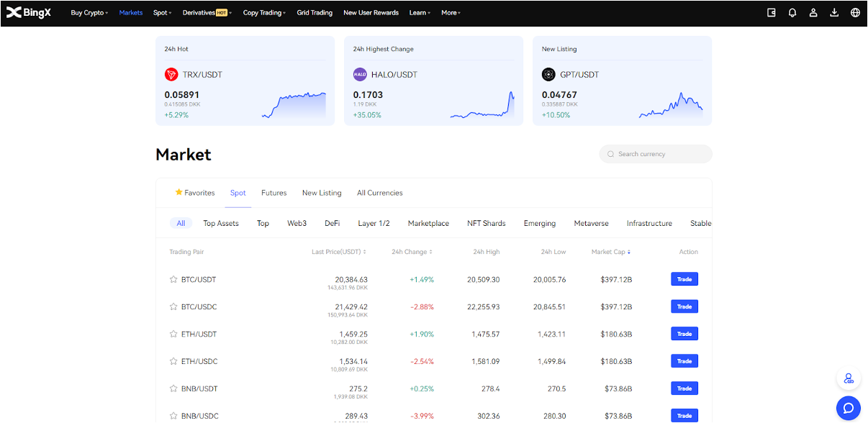Expand the Derivatives dropdown menu
This screenshot has width=868, height=423.
coord(207,13)
